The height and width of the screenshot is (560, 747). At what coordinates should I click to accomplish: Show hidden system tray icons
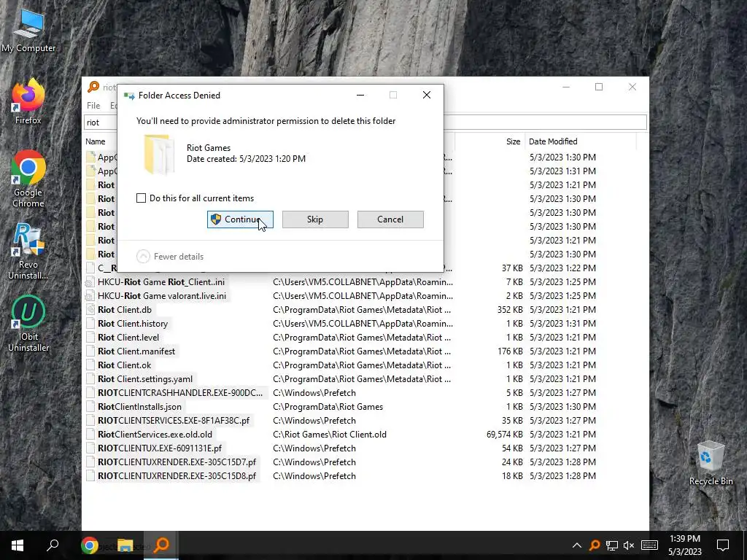(576, 545)
